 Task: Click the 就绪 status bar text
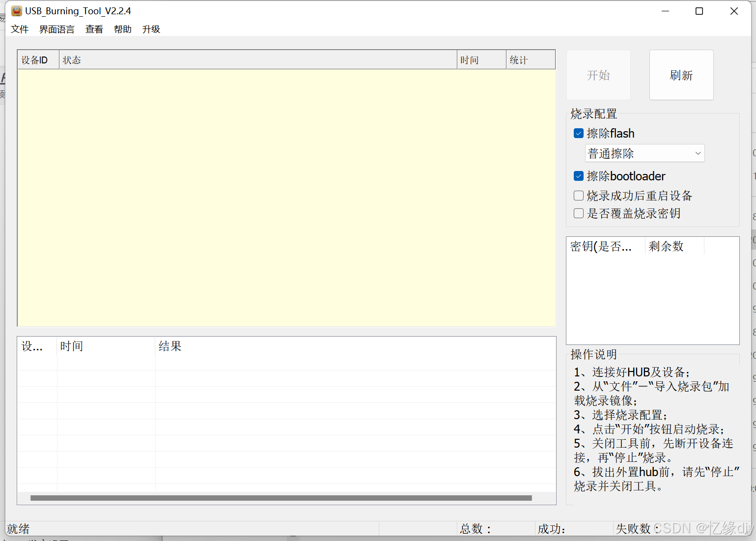pos(18,529)
